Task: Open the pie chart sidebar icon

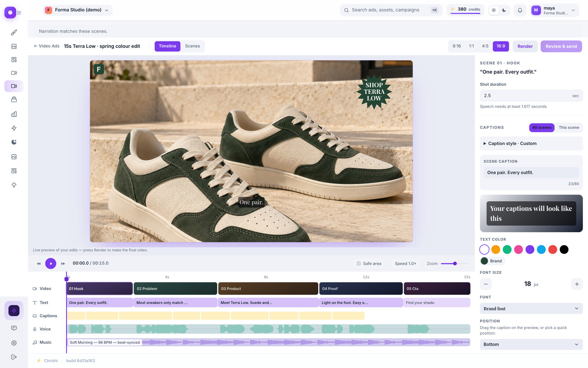Action: point(14,142)
